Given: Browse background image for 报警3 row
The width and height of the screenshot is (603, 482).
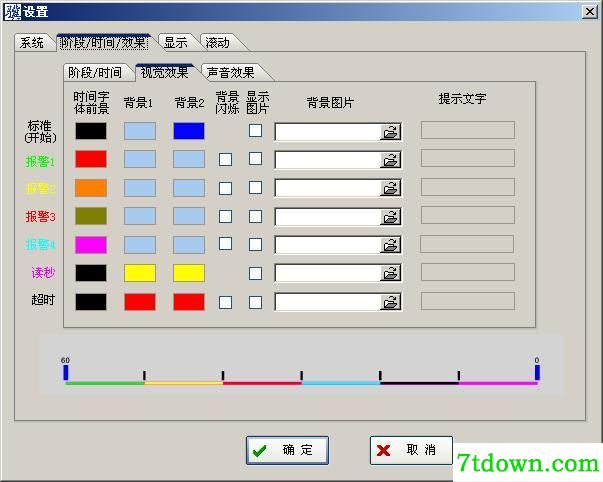Looking at the screenshot, I should pyautogui.click(x=390, y=217).
